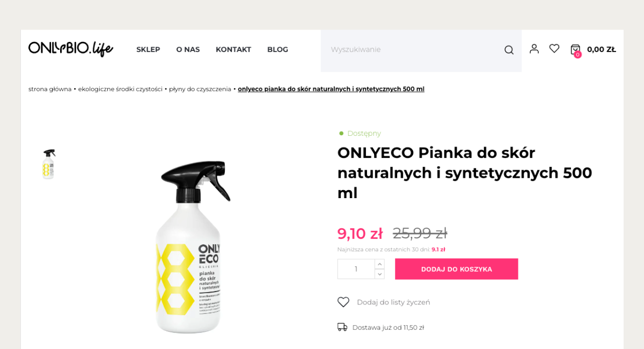Image resolution: width=644 pixels, height=349 pixels.
Task: Open the shopping cart icon
Action: (x=575, y=49)
